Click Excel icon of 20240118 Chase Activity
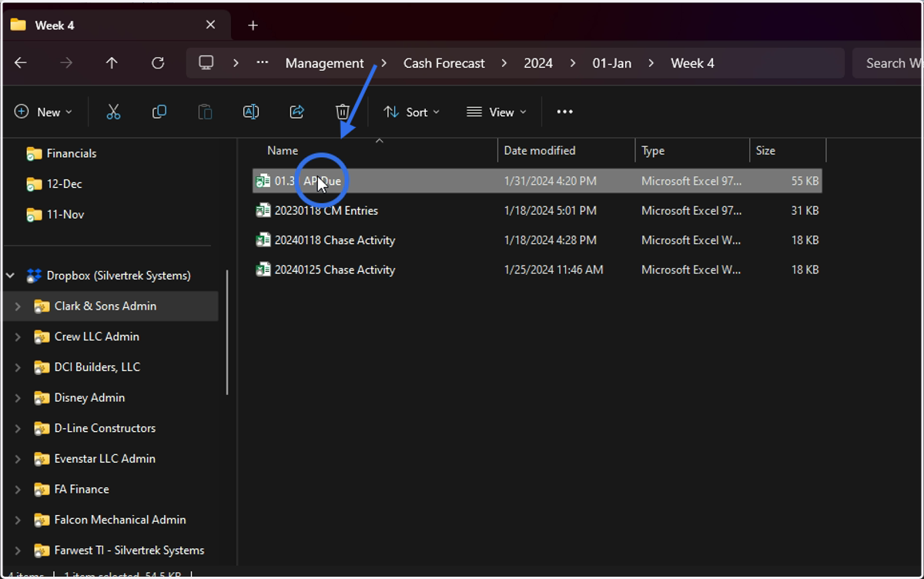The width and height of the screenshot is (924, 579). (263, 240)
